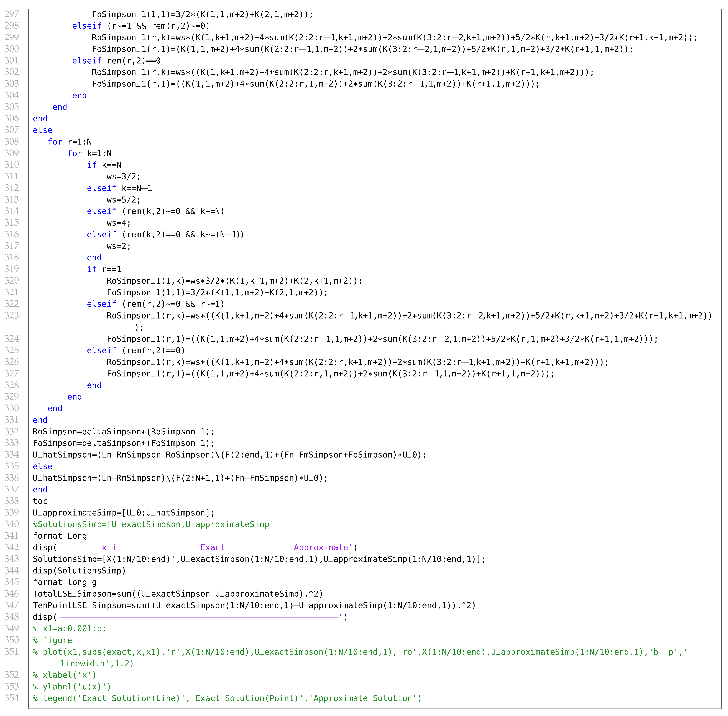Click the 'format long g' statement
The image size is (728, 716).
click(x=64, y=582)
